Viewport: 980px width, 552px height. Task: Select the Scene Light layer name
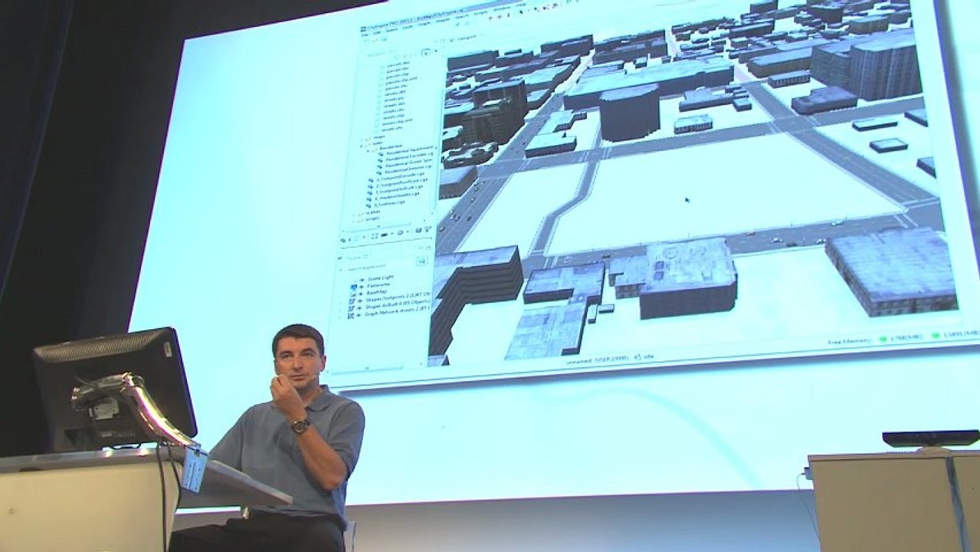pyautogui.click(x=381, y=278)
